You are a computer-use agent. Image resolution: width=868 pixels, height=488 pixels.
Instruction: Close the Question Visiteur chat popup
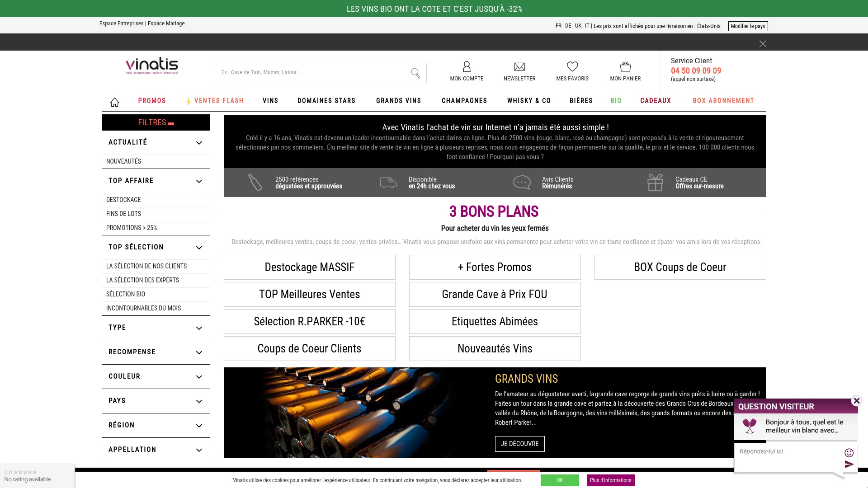pyautogui.click(x=856, y=401)
